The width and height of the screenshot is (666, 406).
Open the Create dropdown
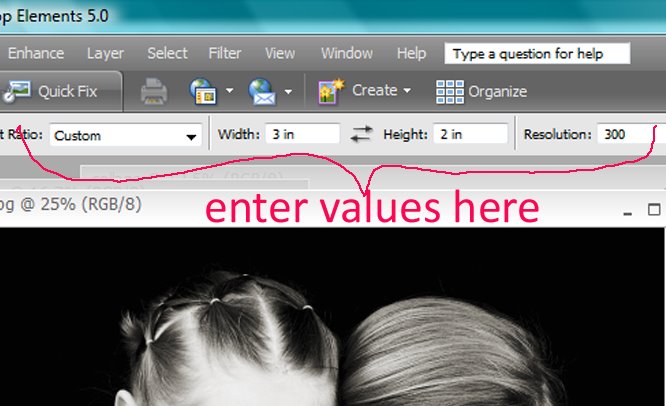click(381, 90)
